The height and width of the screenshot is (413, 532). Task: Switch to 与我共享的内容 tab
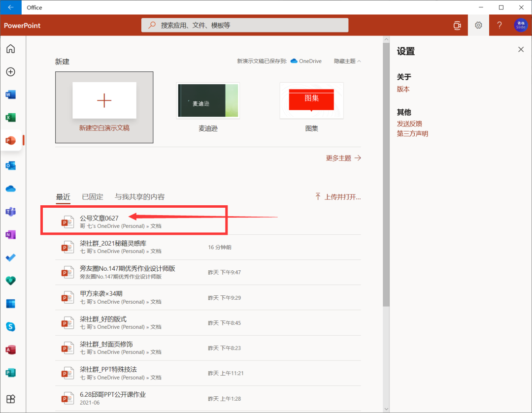point(139,197)
